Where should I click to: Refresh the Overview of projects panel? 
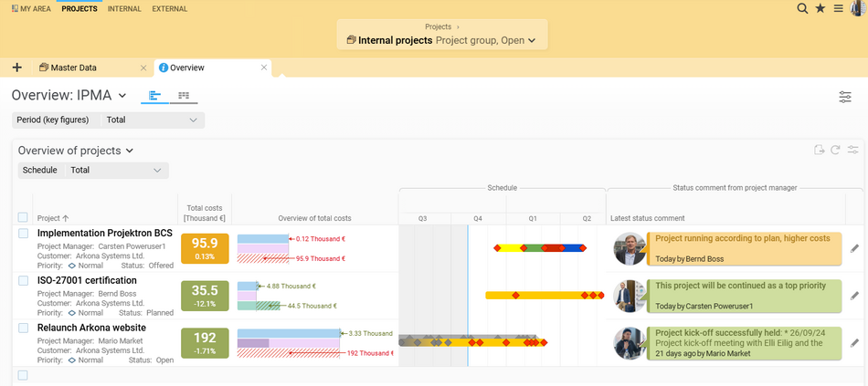(835, 151)
